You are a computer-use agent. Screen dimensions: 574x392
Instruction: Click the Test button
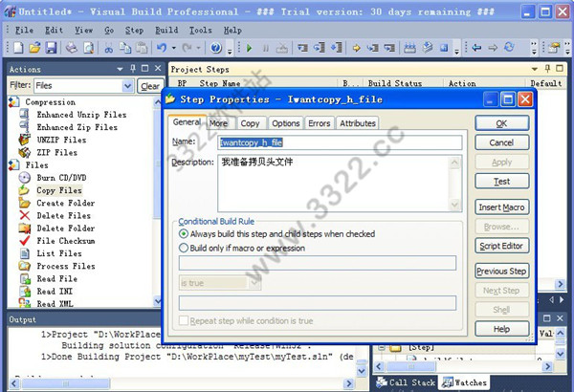point(502,181)
